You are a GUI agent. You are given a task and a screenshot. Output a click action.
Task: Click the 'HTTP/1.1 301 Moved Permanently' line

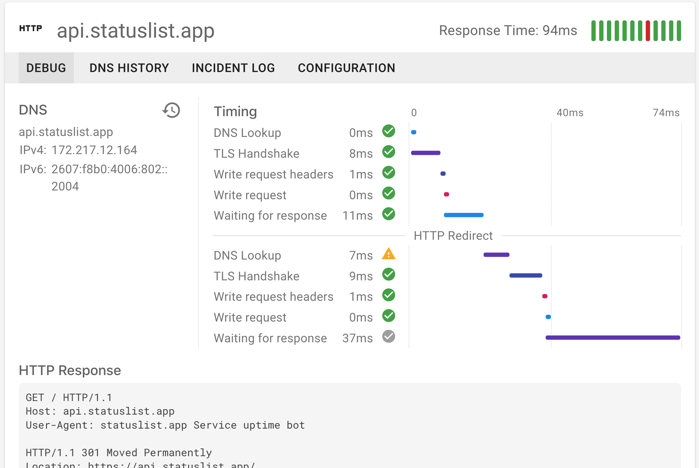coord(119,452)
